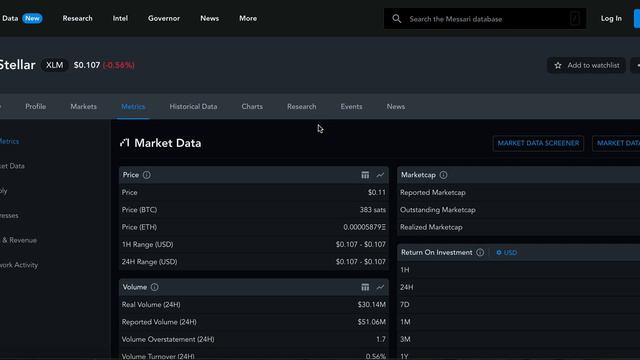Open the Research asset tab
This screenshot has height=360, width=640.
[302, 107]
